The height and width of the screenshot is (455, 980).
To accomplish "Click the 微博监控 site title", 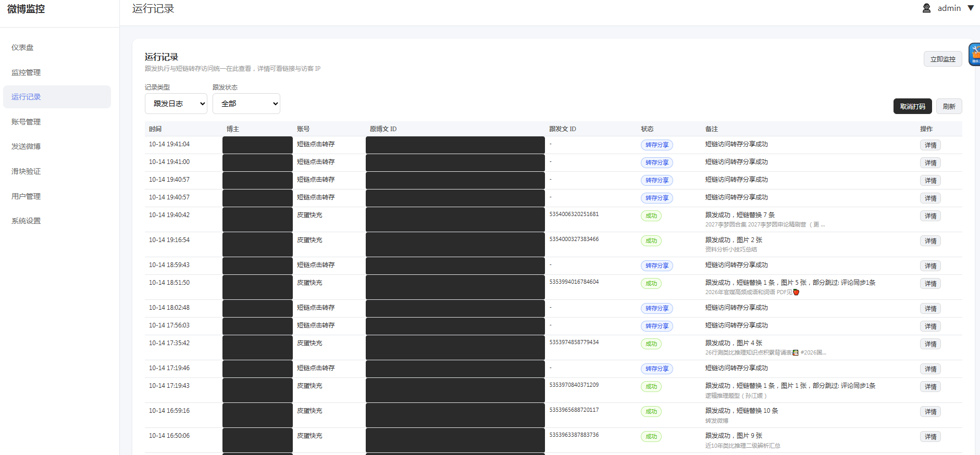I will coord(26,9).
